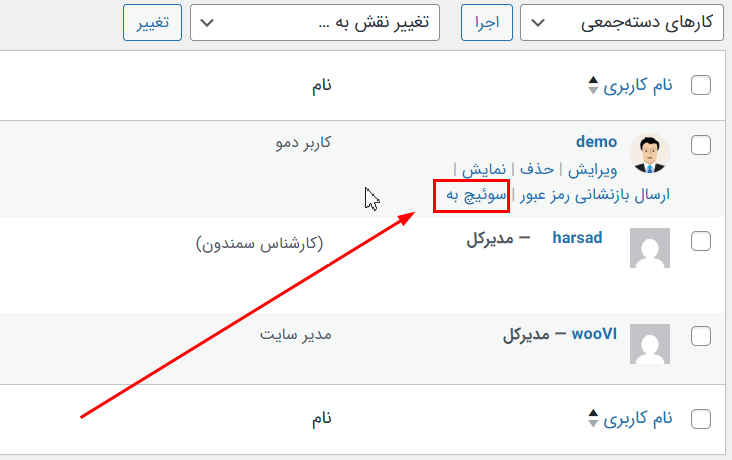Click the sort arrows beside top نام کاربری
This screenshot has width=732, height=460.
(x=593, y=86)
